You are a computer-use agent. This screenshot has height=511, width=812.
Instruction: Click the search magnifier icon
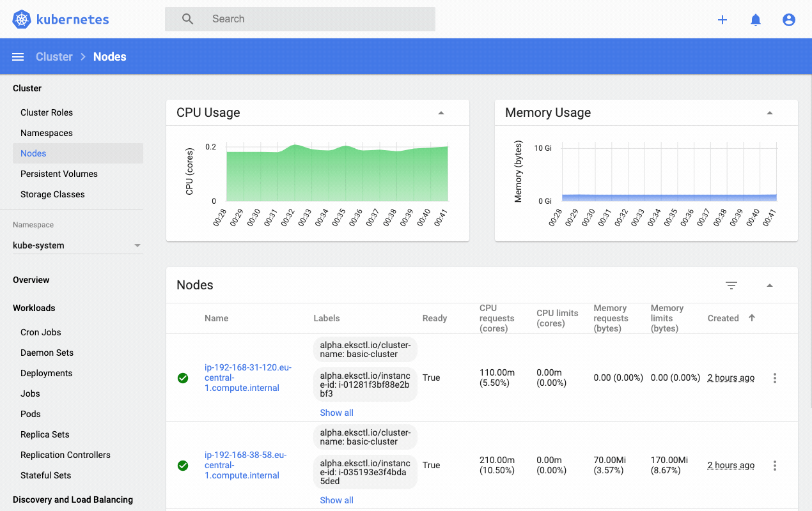coord(187,19)
